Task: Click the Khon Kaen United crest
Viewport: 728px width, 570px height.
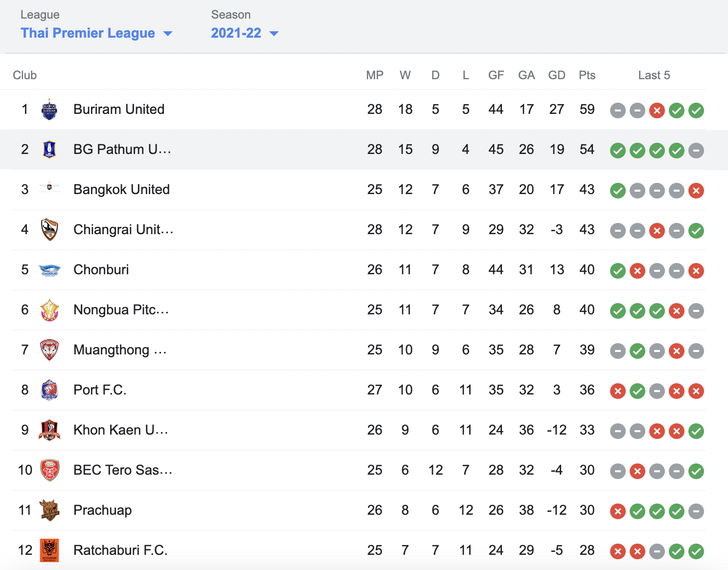Action: 49,430
